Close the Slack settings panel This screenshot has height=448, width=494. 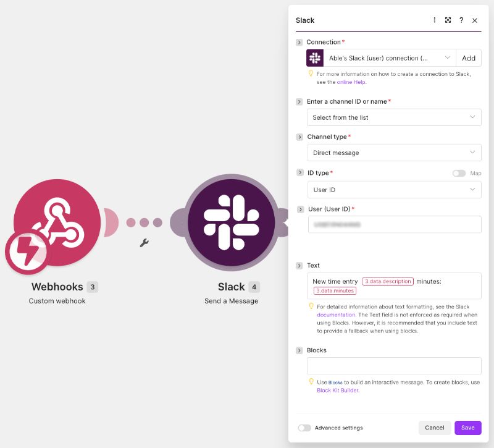click(475, 20)
